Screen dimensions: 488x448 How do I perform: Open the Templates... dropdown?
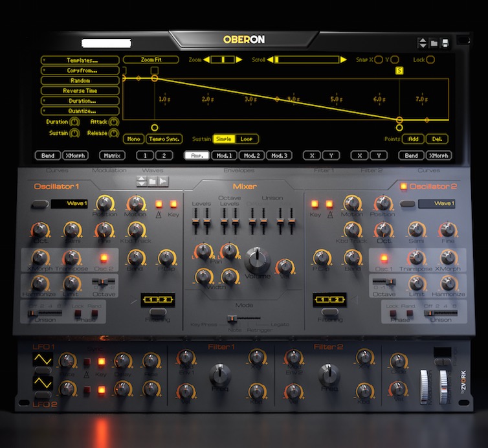point(80,60)
